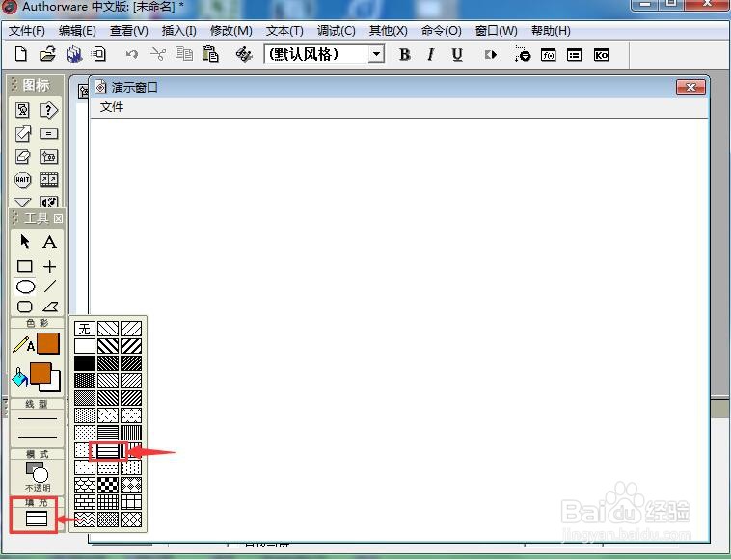Screen dimensions: 731x560
Task: Choose the brick wall fill pattern
Action: pos(84,502)
